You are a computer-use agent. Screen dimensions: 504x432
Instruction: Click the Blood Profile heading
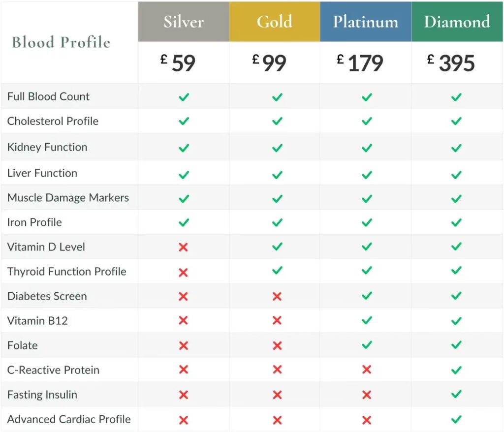(61, 42)
